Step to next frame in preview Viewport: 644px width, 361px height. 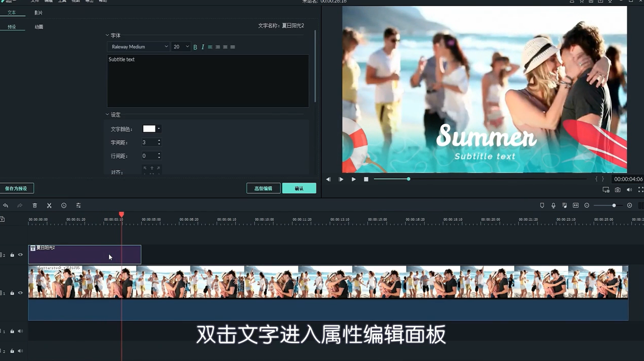pos(341,179)
